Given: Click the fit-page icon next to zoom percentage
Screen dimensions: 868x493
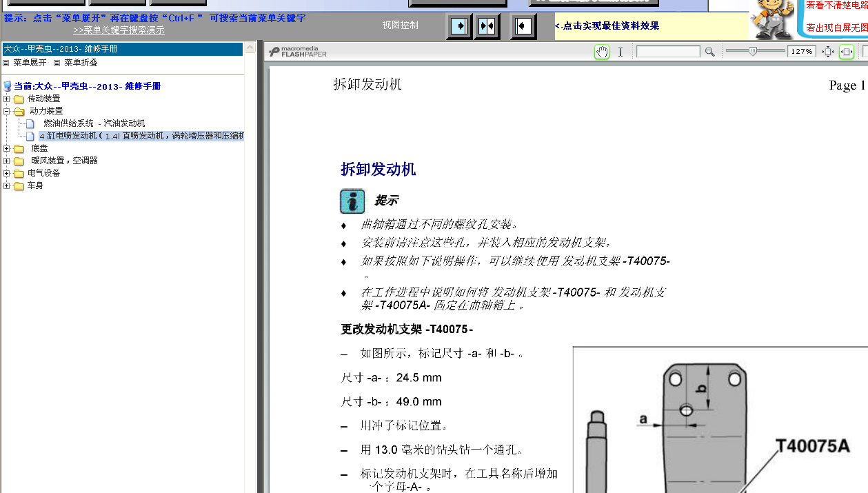Looking at the screenshot, I should [x=828, y=52].
